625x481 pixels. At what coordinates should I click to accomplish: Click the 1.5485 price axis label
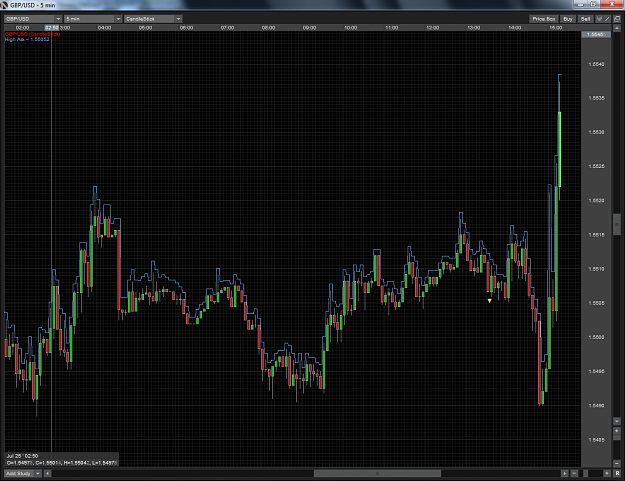pyautogui.click(x=596, y=440)
